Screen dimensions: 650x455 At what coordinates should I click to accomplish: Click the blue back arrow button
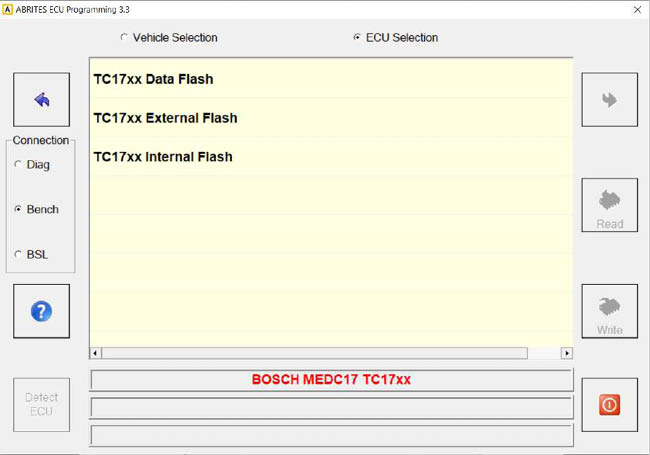[x=41, y=100]
